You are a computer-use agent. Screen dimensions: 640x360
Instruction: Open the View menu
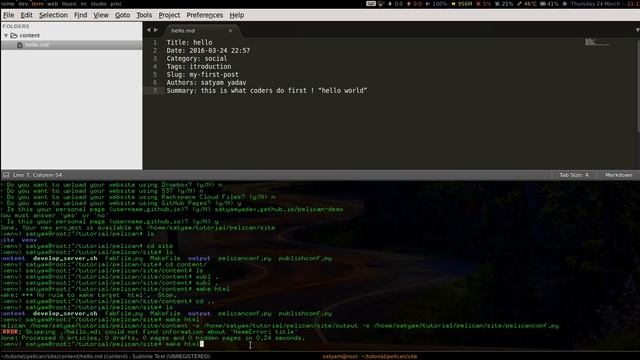click(101, 15)
